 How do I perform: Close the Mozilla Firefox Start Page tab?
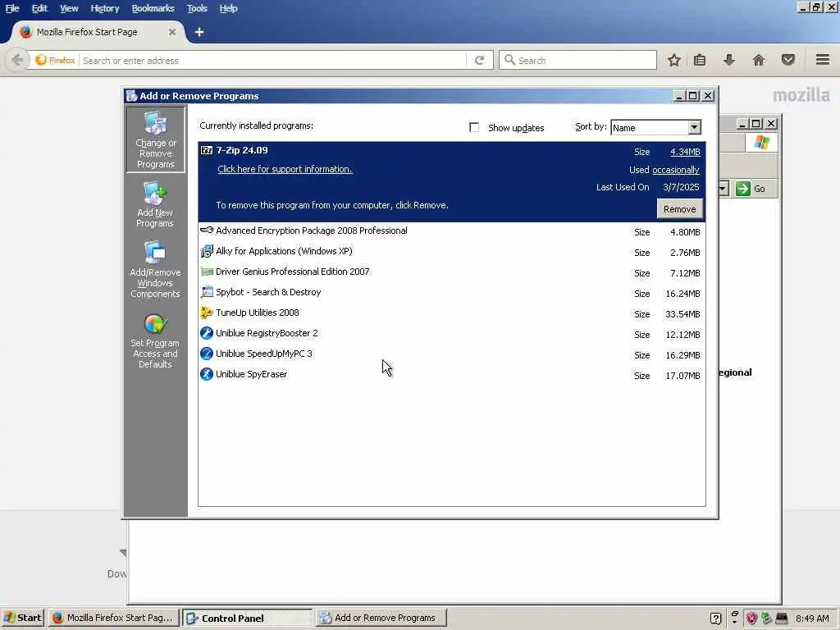(172, 32)
